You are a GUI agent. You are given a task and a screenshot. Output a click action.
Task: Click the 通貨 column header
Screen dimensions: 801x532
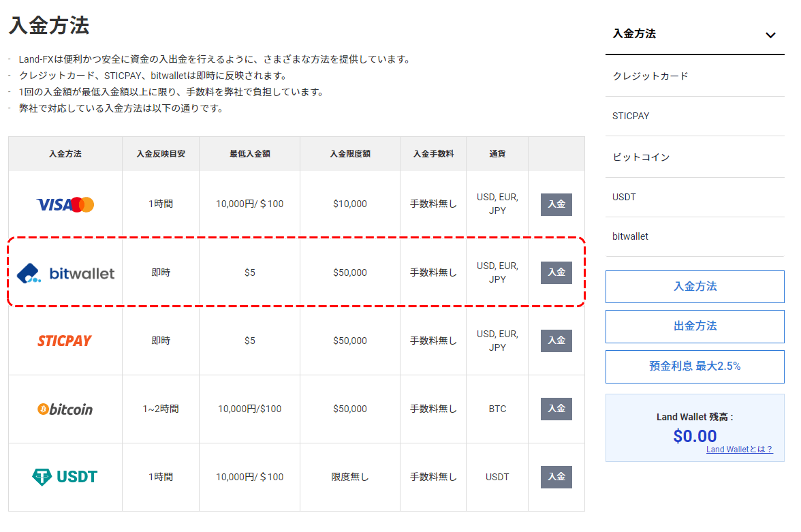pos(497,154)
